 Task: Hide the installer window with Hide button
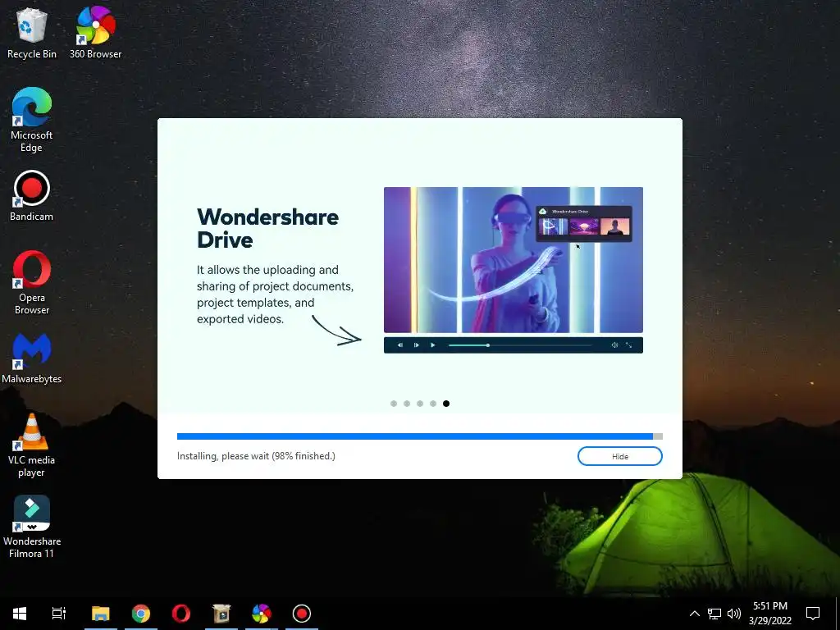pos(620,456)
